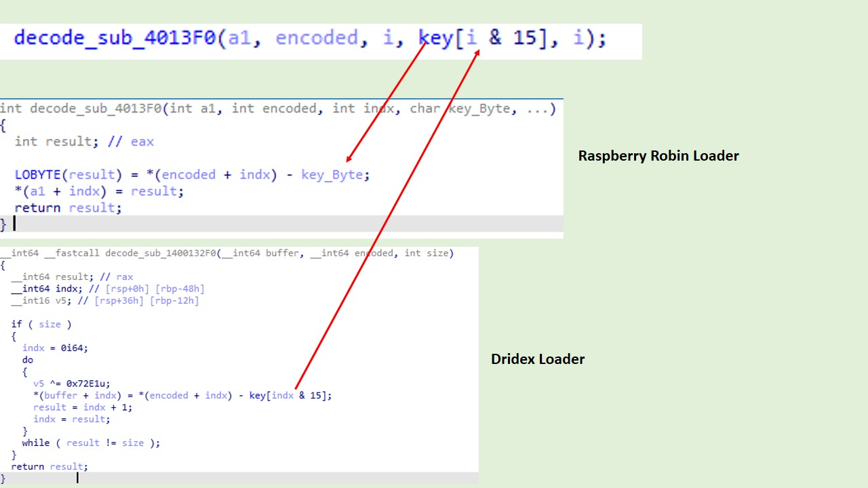Click the 'int result; // eax' declaration line
Screen dimensions: 868x488
pyautogui.click(x=84, y=142)
